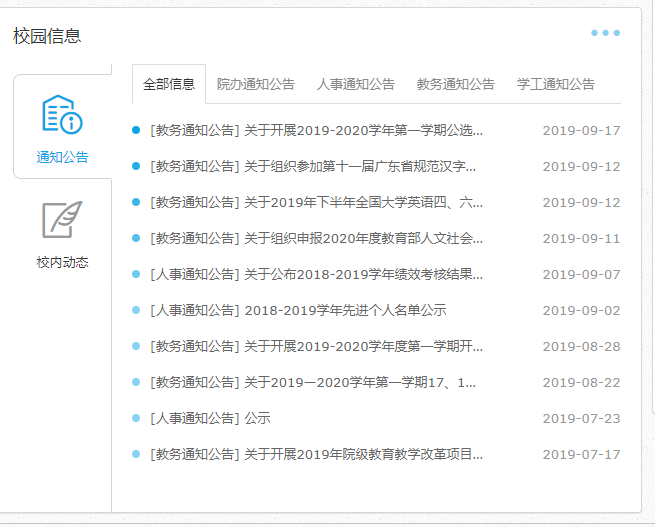
Task: Open notice about 第一学期17、1
Action: tap(313, 382)
